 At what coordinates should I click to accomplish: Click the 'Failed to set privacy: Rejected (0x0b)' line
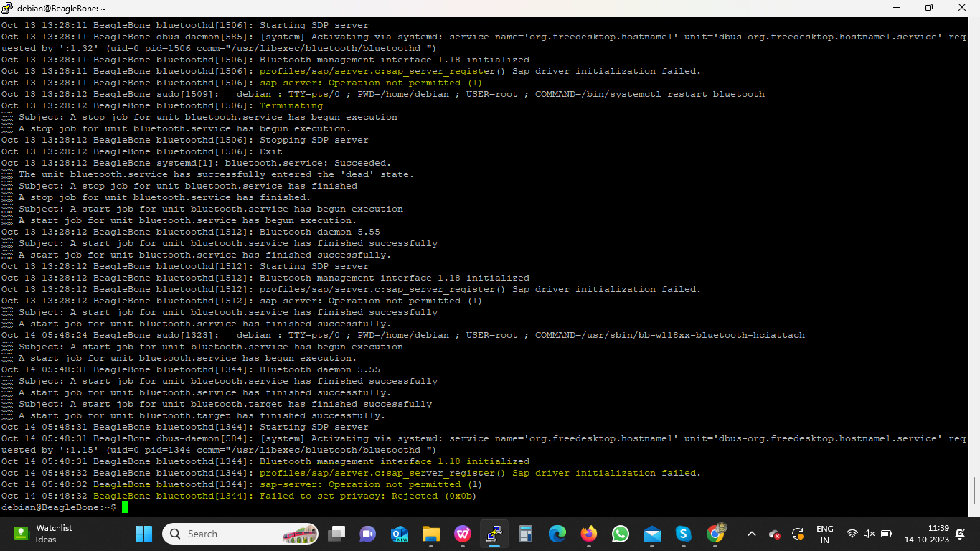(x=239, y=496)
